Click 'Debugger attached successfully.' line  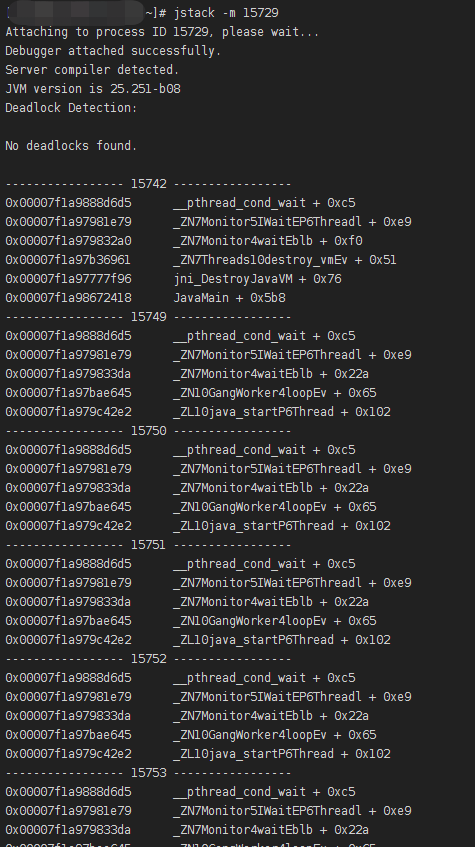[113, 51]
